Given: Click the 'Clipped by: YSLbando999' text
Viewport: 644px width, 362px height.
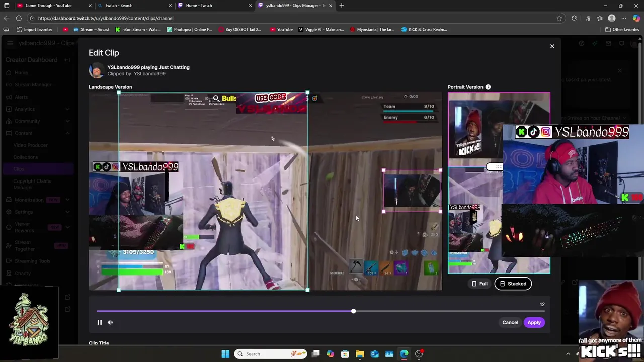Looking at the screenshot, I should pos(136,74).
